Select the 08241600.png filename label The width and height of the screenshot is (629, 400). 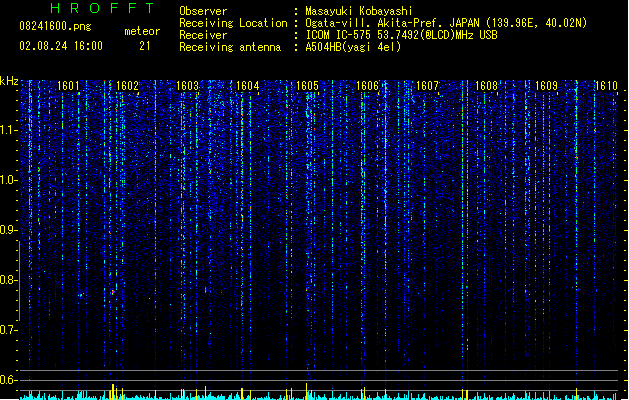click(x=55, y=26)
